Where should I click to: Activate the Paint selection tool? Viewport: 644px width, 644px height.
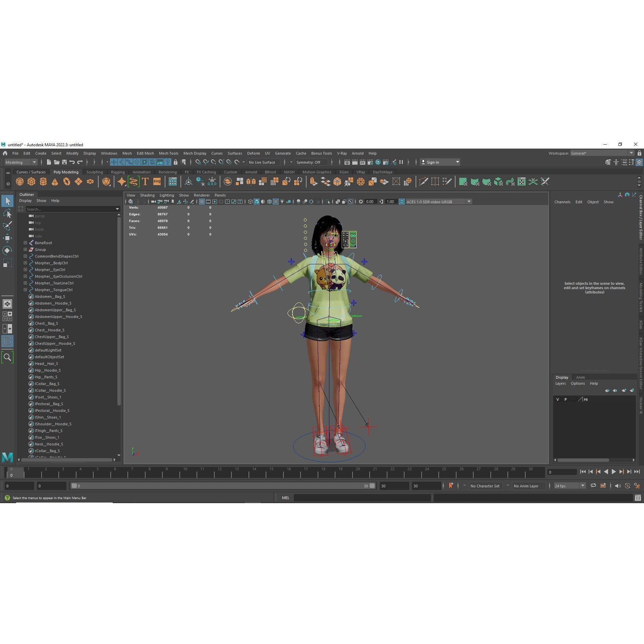point(7,226)
